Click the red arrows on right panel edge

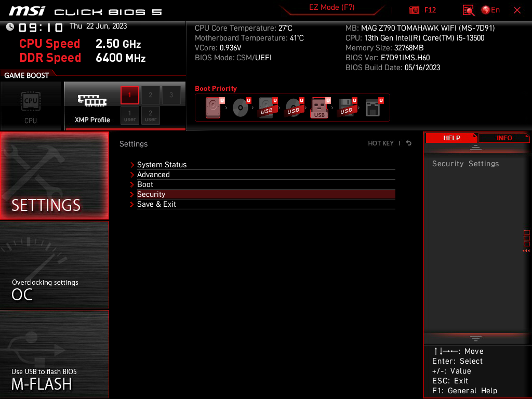click(x=526, y=251)
